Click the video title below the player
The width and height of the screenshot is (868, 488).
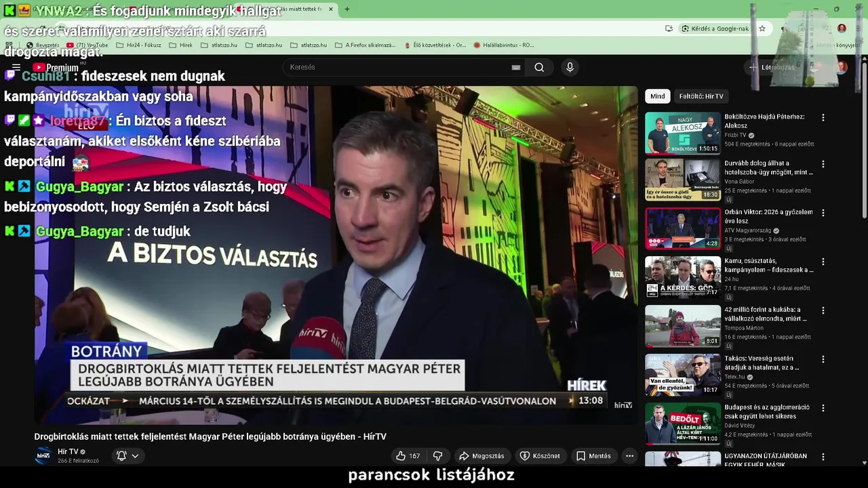[x=210, y=436]
